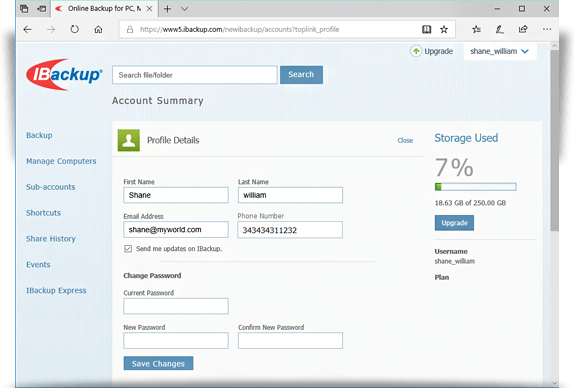Screen dimensions: 574x388
Task: Open the tab list chevron
Action: [x=184, y=9]
